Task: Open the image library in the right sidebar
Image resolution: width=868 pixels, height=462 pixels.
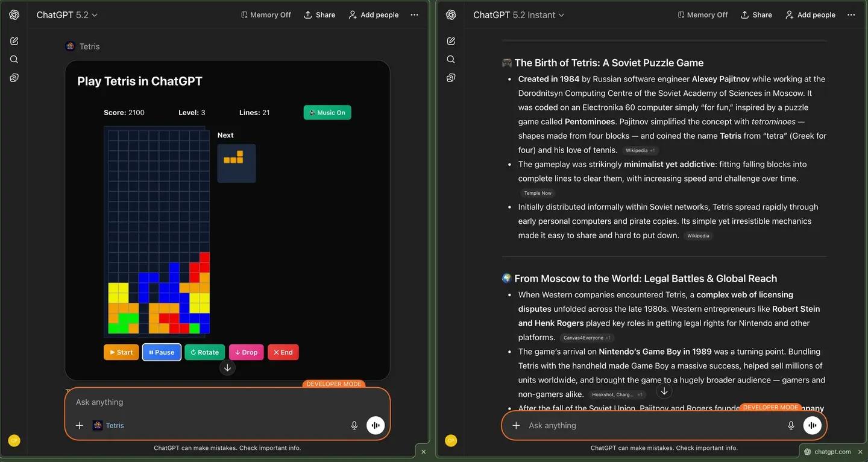Action: (450, 77)
